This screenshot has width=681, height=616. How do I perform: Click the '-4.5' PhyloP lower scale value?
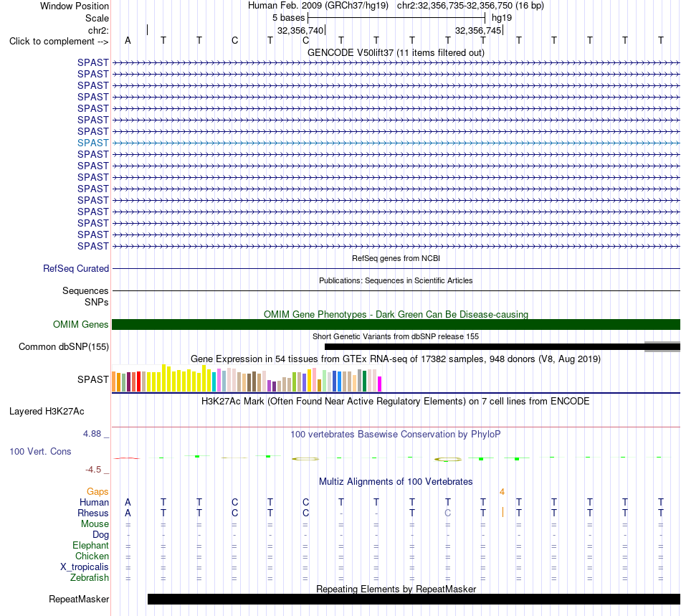point(93,469)
